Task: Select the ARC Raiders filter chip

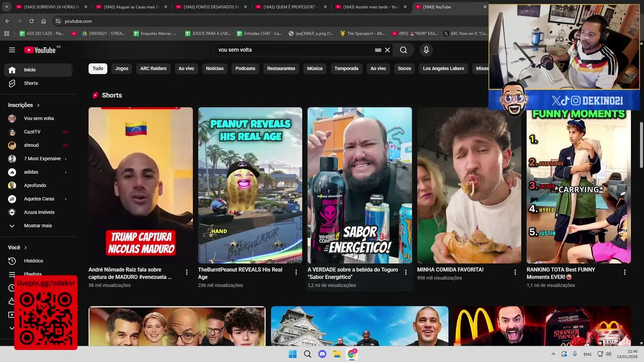Action: tap(153, 68)
